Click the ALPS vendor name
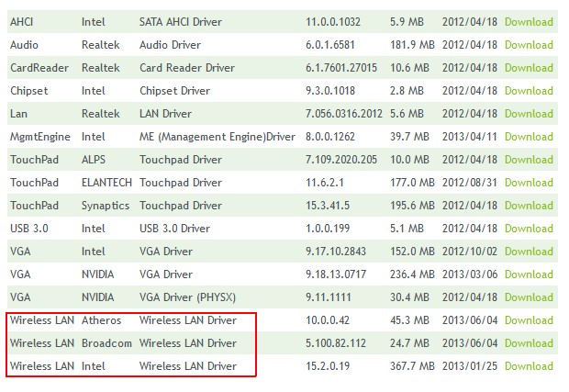569x392 pixels. (94, 160)
